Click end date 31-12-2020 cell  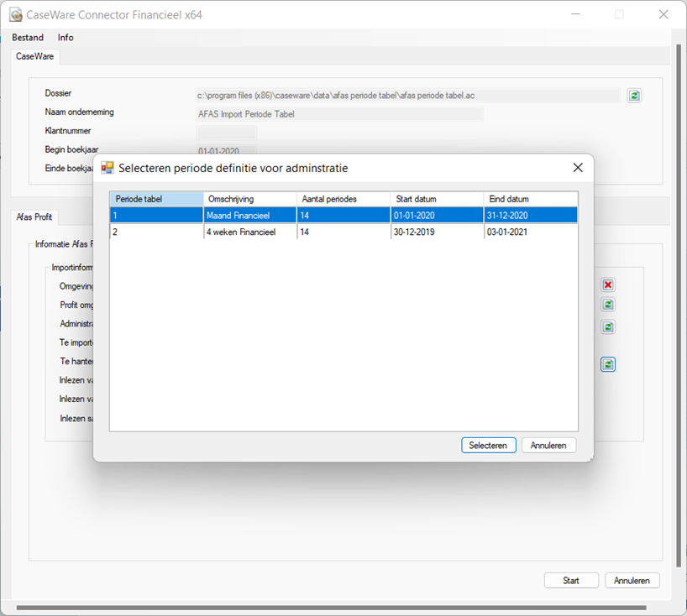(531, 215)
